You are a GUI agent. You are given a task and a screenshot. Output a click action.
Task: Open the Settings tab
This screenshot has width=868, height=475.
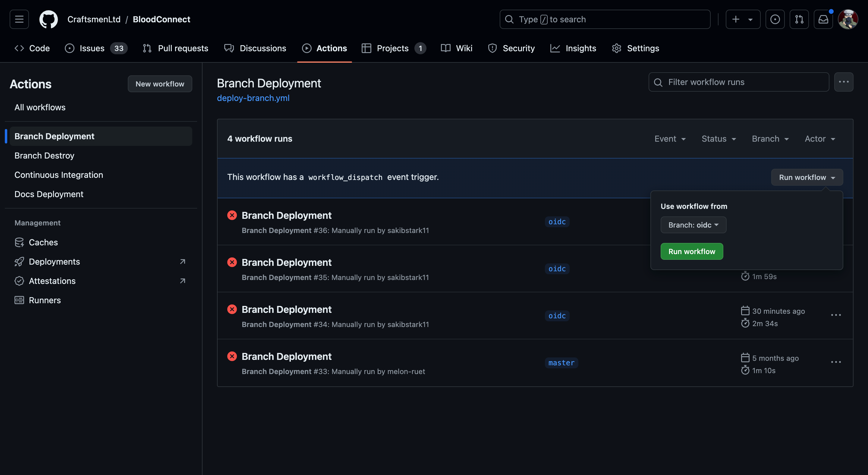pos(636,48)
